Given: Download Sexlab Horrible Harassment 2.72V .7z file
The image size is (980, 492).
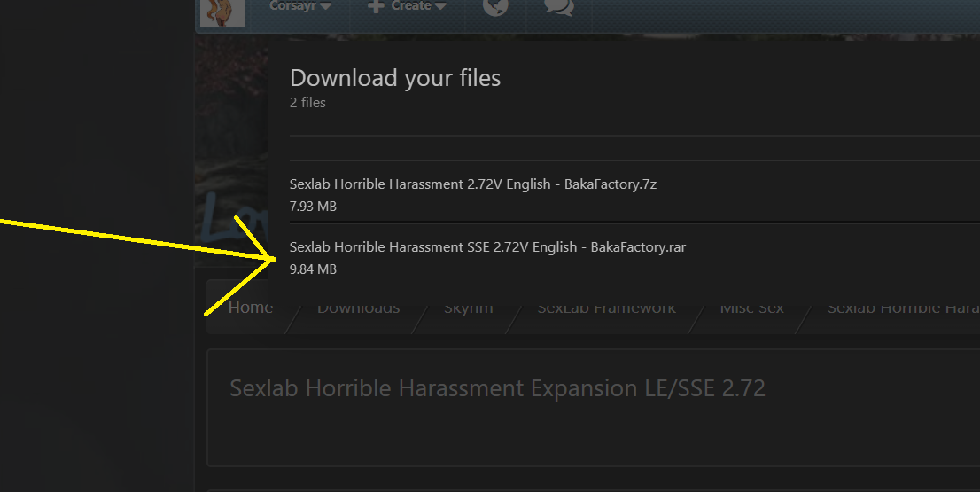Looking at the screenshot, I should [473, 184].
